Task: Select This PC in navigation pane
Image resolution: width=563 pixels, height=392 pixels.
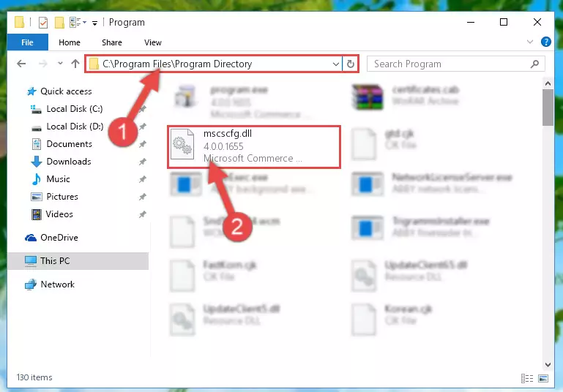Action: (x=78, y=261)
